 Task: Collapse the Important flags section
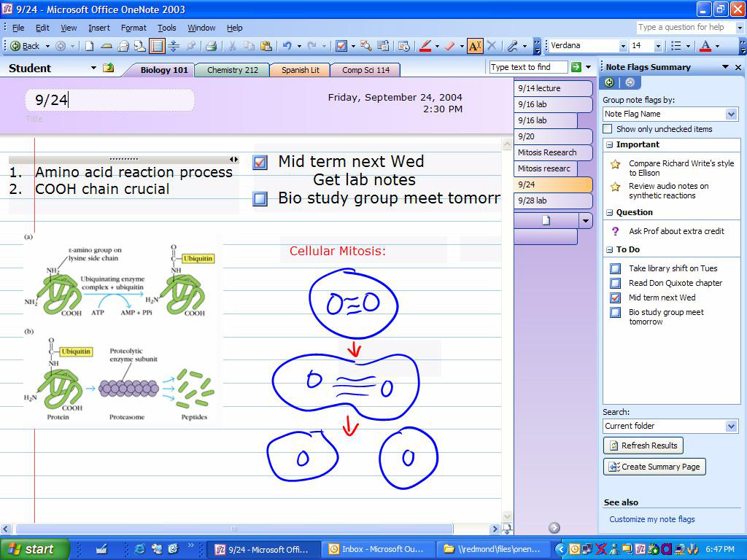pyautogui.click(x=609, y=145)
